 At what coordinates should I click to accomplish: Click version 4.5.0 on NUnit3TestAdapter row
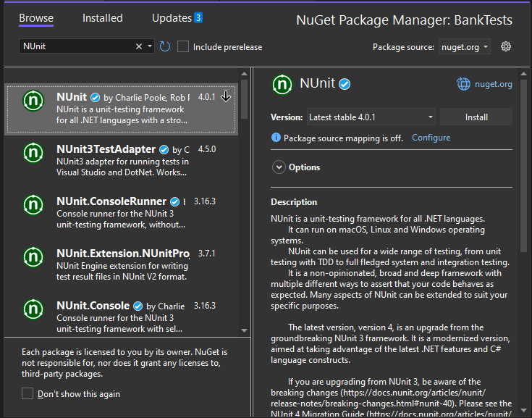[207, 149]
